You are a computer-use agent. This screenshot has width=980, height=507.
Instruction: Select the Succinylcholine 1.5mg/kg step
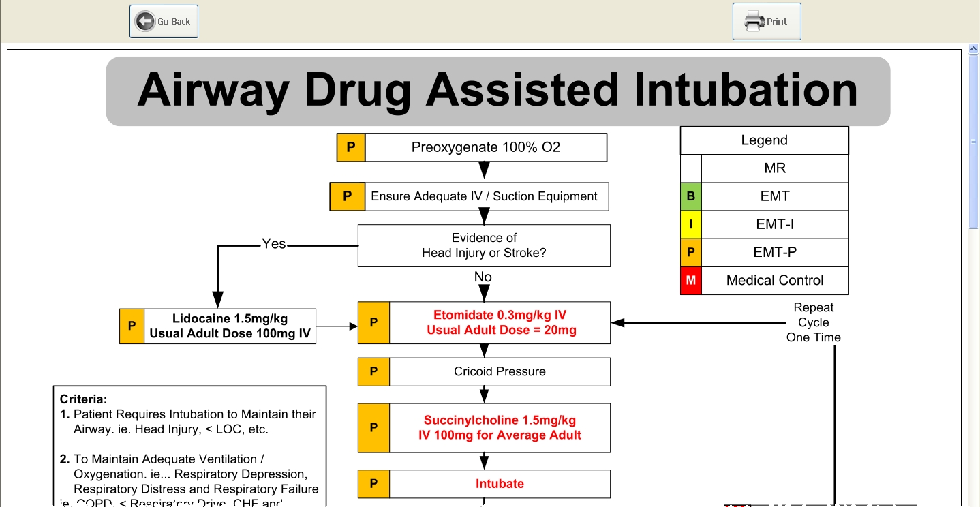(500, 428)
